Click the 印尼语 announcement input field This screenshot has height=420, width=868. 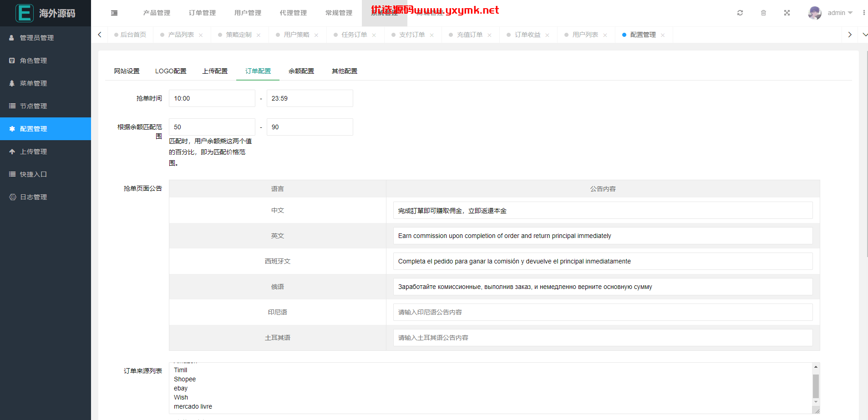pyautogui.click(x=603, y=312)
